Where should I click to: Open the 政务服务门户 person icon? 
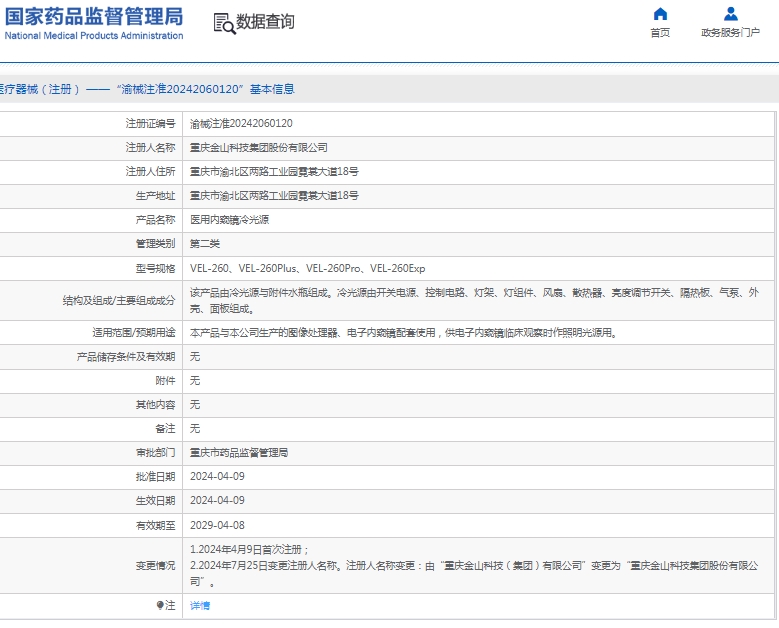pos(730,13)
